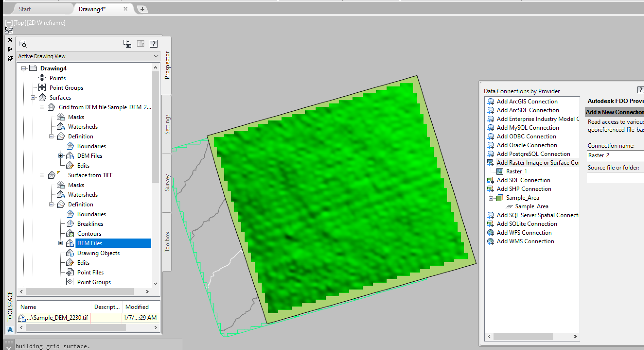644x350 pixels.
Task: Switch to Settings tab
Action: click(x=167, y=124)
